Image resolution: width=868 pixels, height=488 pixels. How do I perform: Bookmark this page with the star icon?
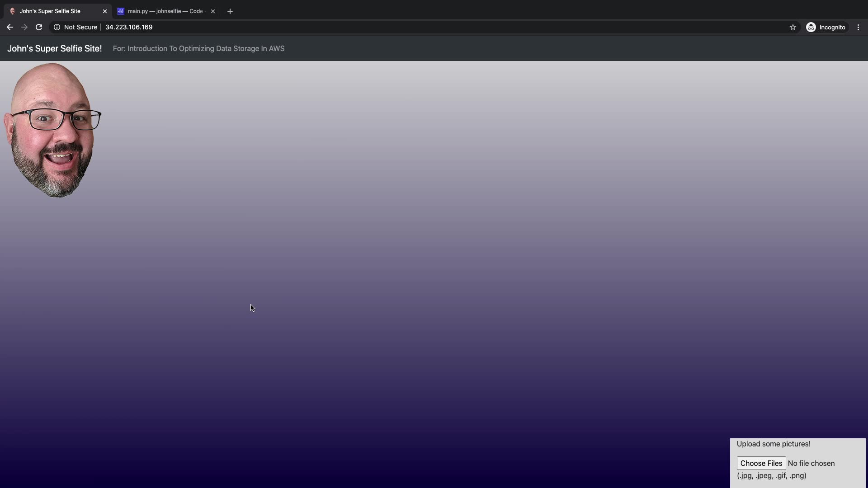click(793, 27)
